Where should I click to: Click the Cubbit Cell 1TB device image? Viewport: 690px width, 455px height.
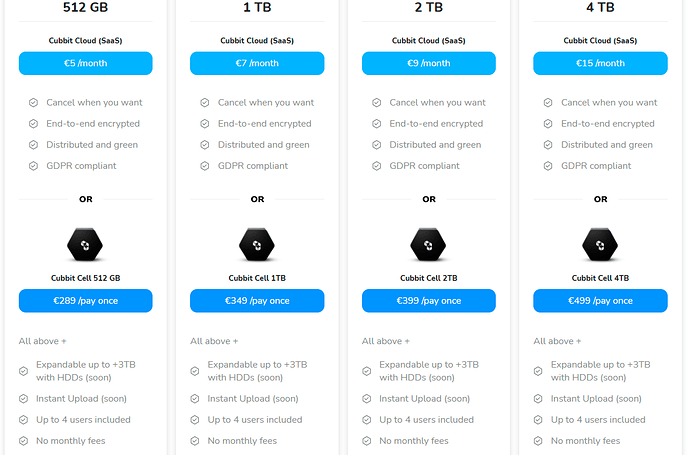point(257,244)
